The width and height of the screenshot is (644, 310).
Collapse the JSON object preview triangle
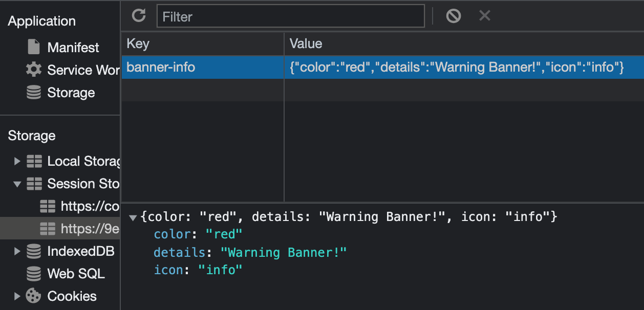133,217
